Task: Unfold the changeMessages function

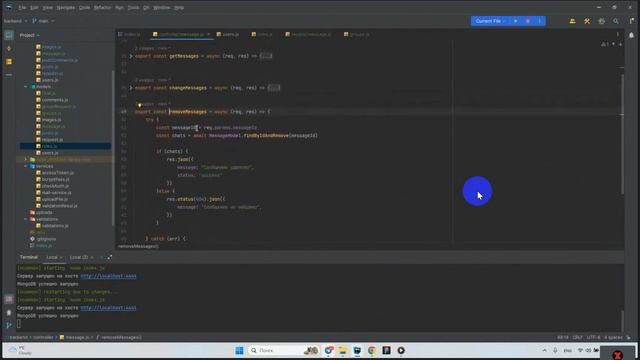Action: (131, 88)
